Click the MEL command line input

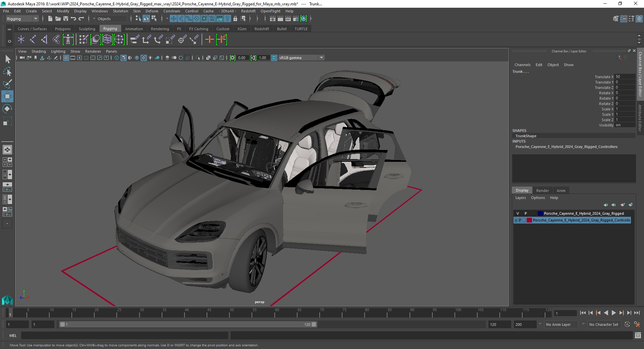point(125,335)
